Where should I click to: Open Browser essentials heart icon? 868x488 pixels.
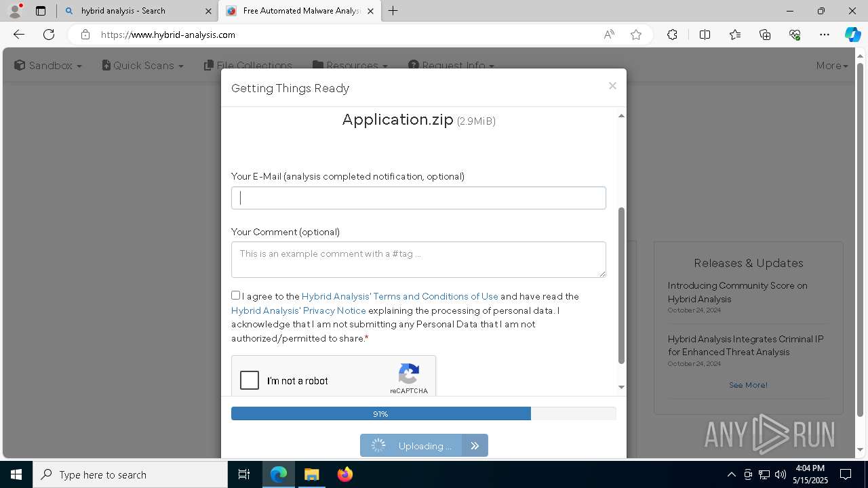[x=795, y=35]
